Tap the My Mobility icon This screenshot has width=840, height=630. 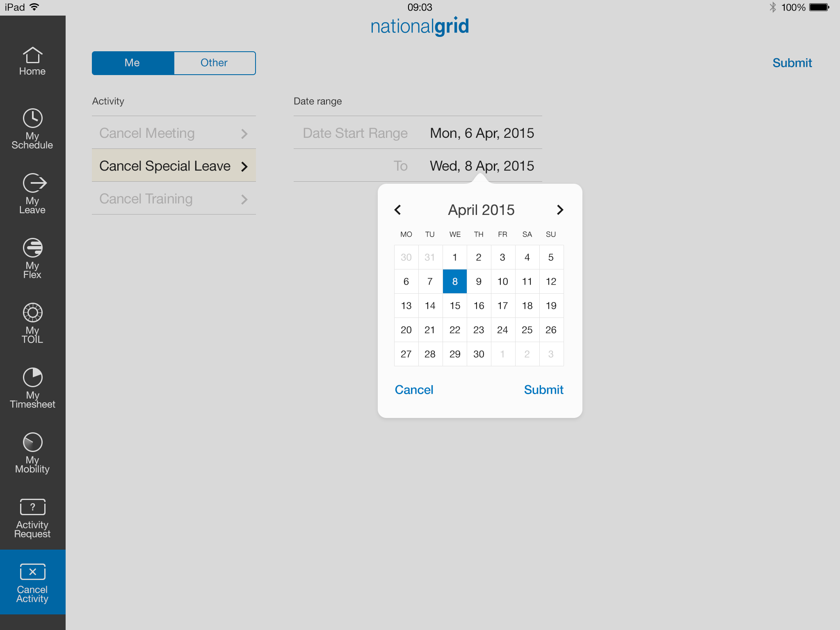tap(32, 452)
